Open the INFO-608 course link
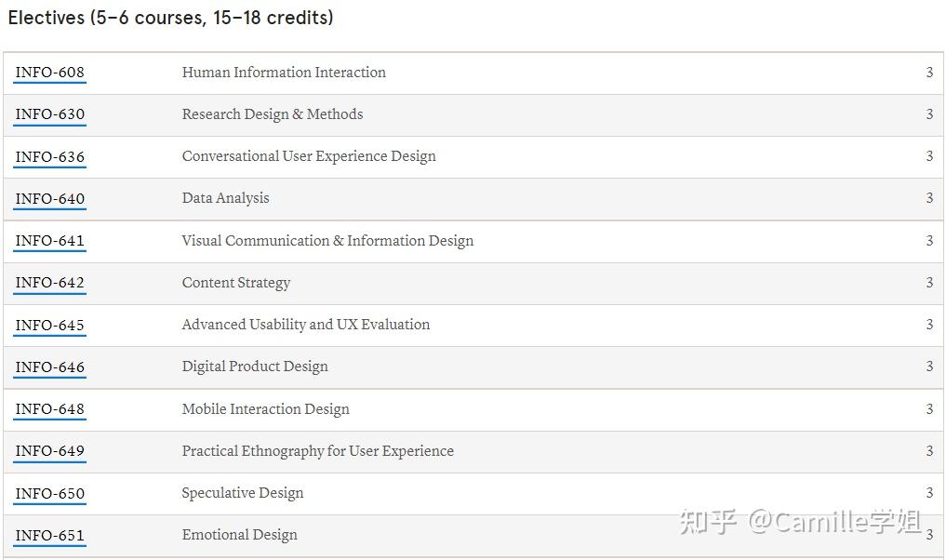Viewport: 946px width, 560px height. click(49, 73)
